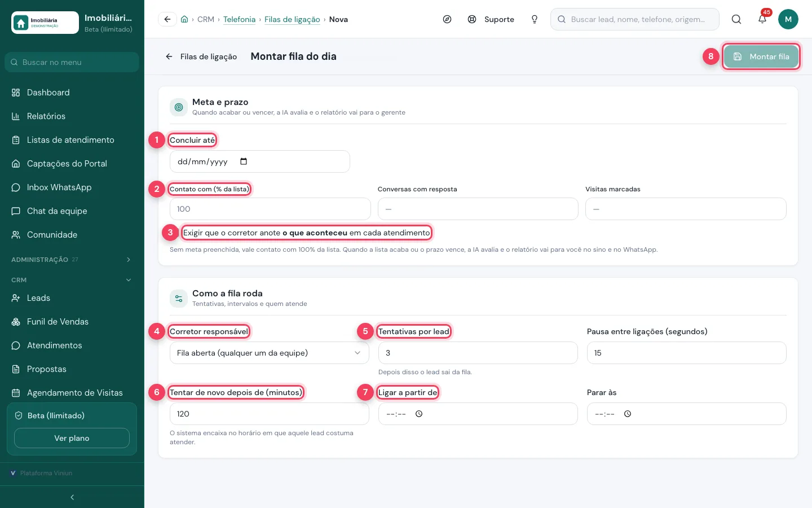This screenshot has height=508, width=812.
Task: Collapse the CRM sidebar section
Action: tap(72, 280)
